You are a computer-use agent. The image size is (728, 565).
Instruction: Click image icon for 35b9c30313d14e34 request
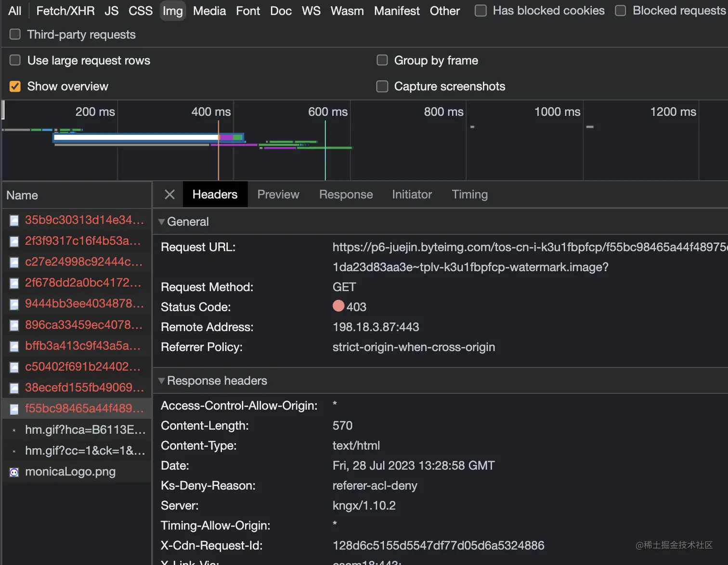(x=14, y=221)
